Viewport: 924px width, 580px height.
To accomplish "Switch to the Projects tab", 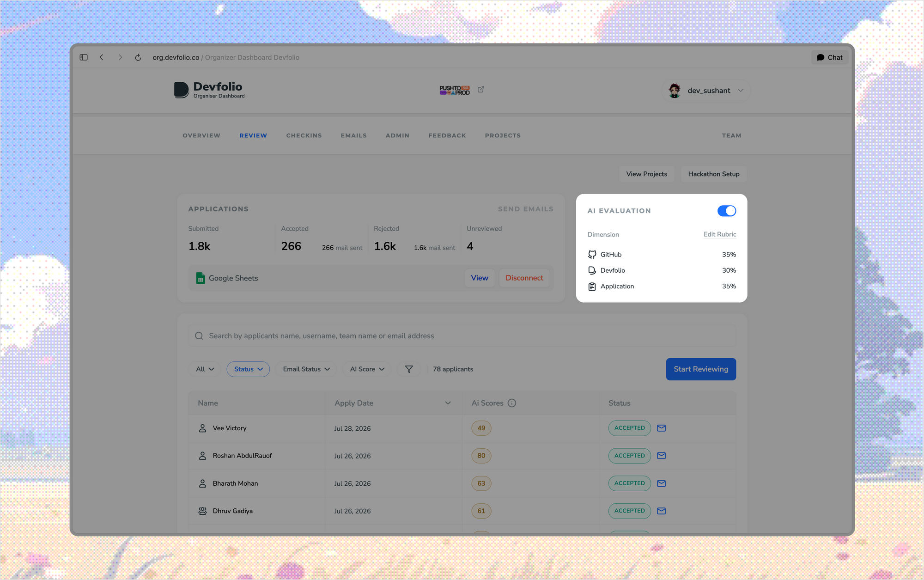I will click(503, 135).
